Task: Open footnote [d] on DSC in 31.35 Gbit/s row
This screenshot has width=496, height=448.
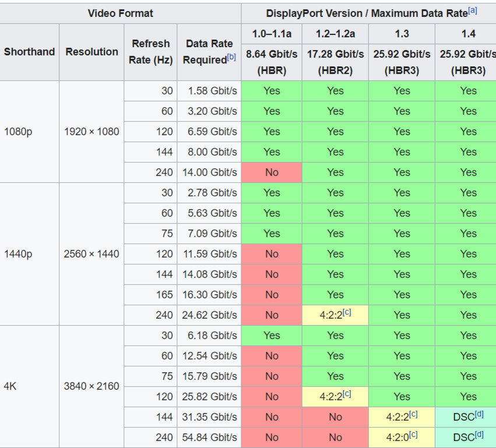Action: click(x=479, y=414)
